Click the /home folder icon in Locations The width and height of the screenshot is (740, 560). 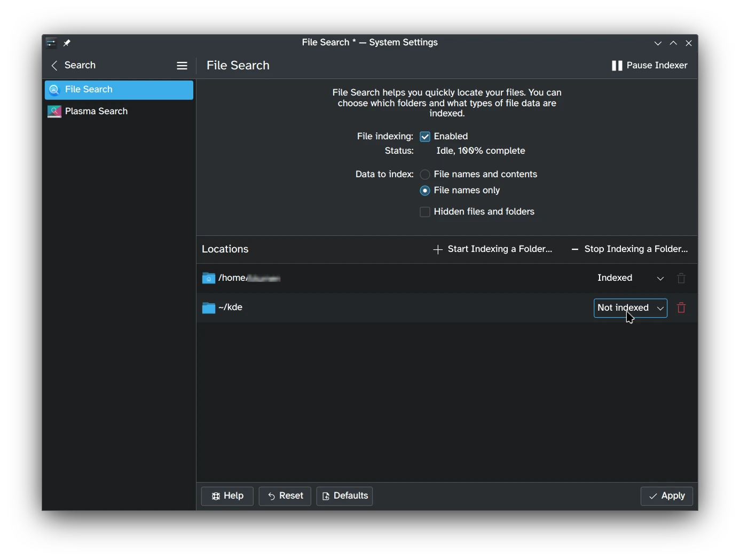pos(209,278)
